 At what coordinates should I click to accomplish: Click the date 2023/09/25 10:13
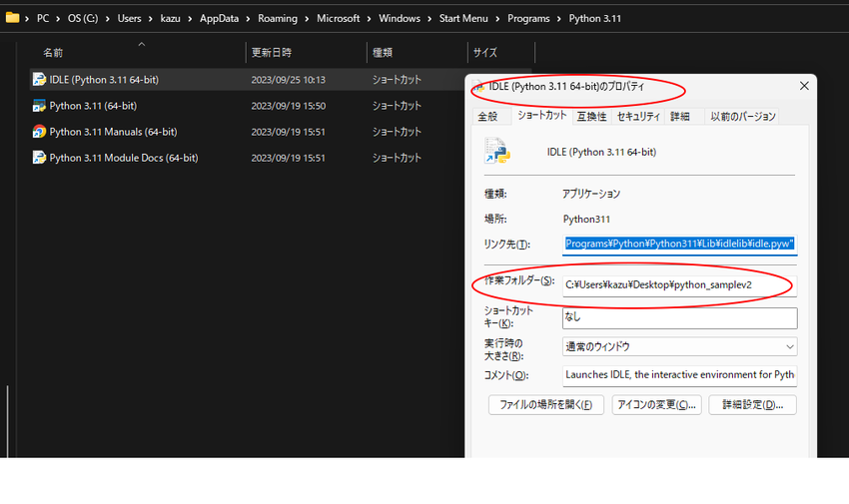pyautogui.click(x=288, y=80)
